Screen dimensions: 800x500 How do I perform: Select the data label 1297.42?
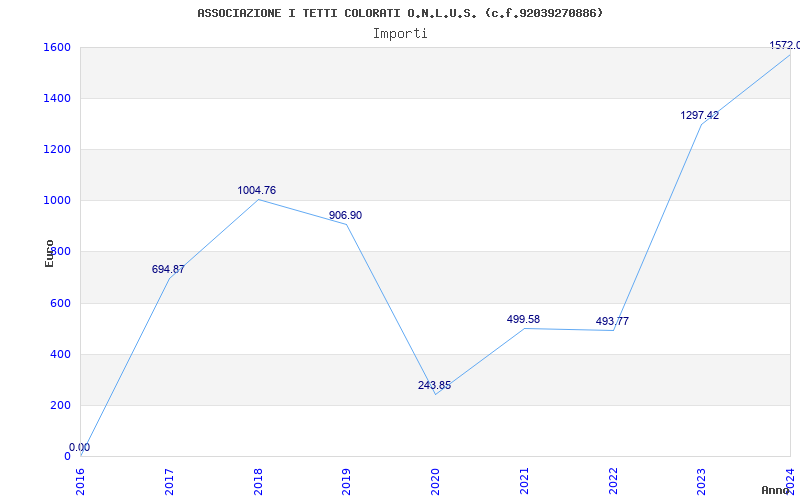699,115
